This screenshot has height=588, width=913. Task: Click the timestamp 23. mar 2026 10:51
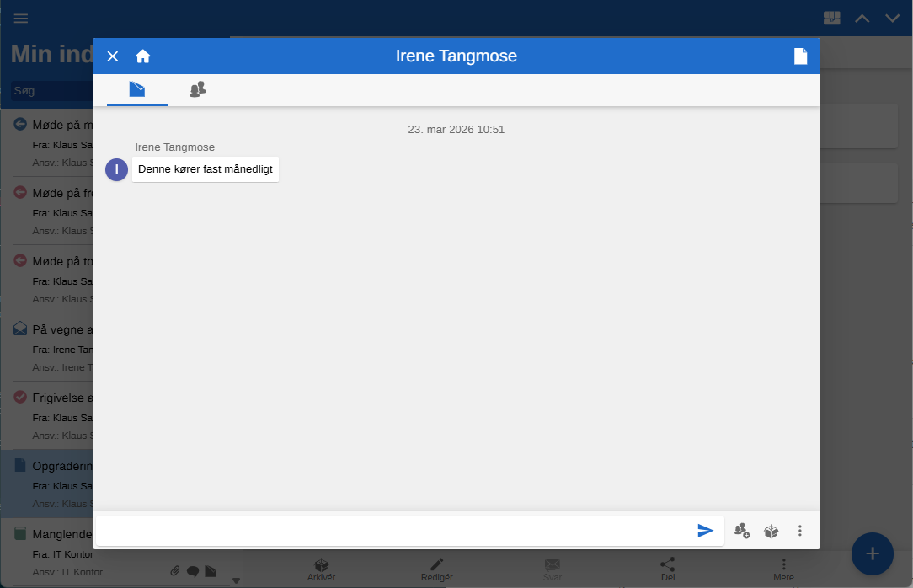[456, 129]
